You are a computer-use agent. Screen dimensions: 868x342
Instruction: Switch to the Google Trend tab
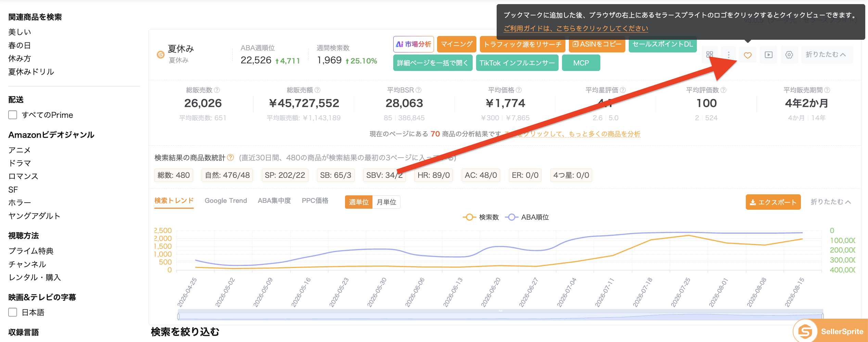226,201
